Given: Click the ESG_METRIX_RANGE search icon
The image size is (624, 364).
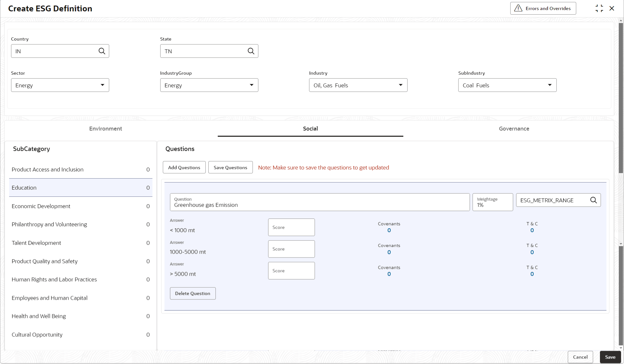Looking at the screenshot, I should click(x=593, y=200).
